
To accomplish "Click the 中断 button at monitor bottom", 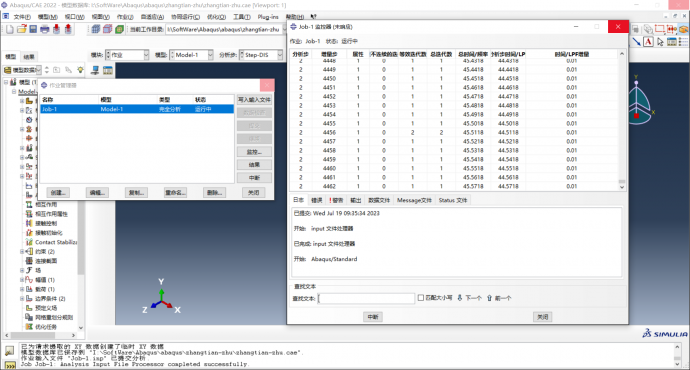I will point(373,317).
